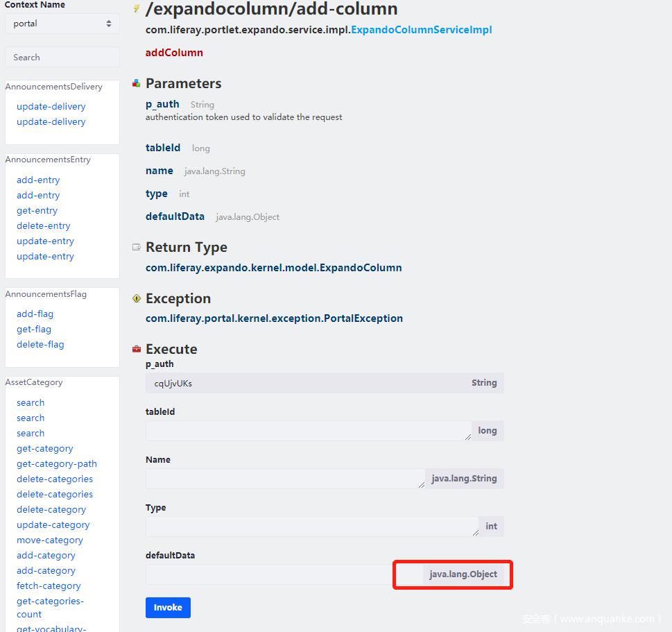
Task: Click the p_auth token field
Action: click(305, 383)
